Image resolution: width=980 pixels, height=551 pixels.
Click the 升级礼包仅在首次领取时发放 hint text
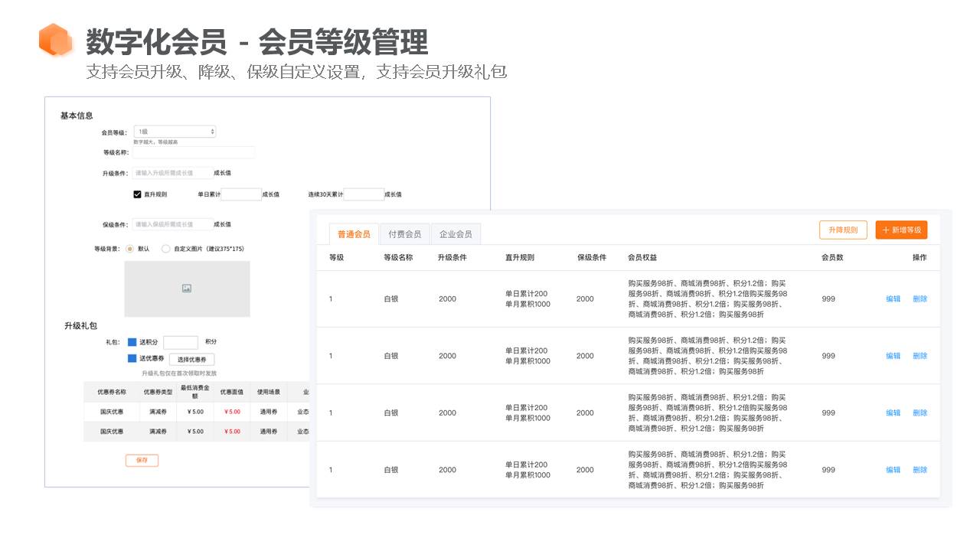click(179, 373)
